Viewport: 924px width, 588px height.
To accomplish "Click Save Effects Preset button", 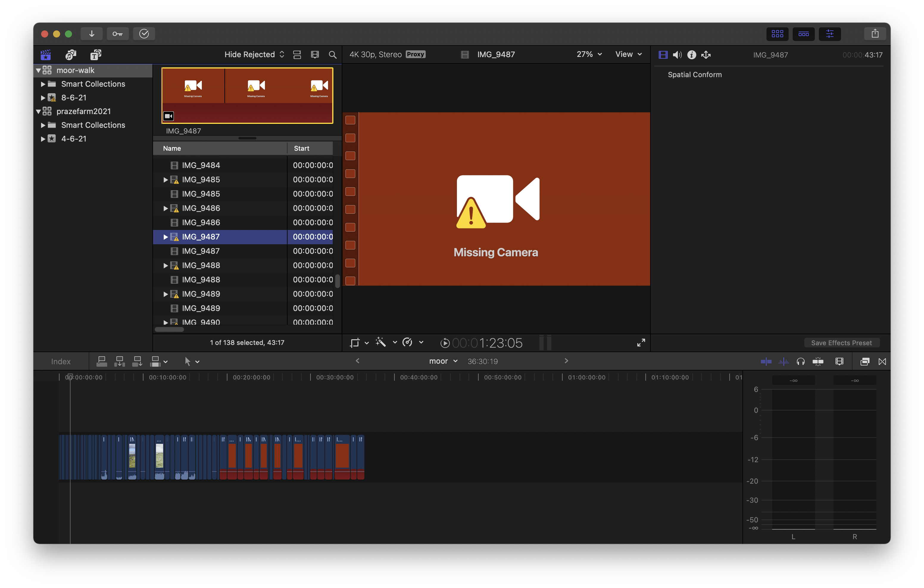I will (x=841, y=343).
